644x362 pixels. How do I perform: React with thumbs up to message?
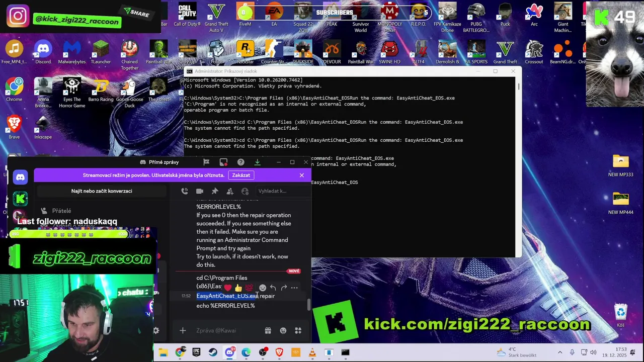pos(238,288)
